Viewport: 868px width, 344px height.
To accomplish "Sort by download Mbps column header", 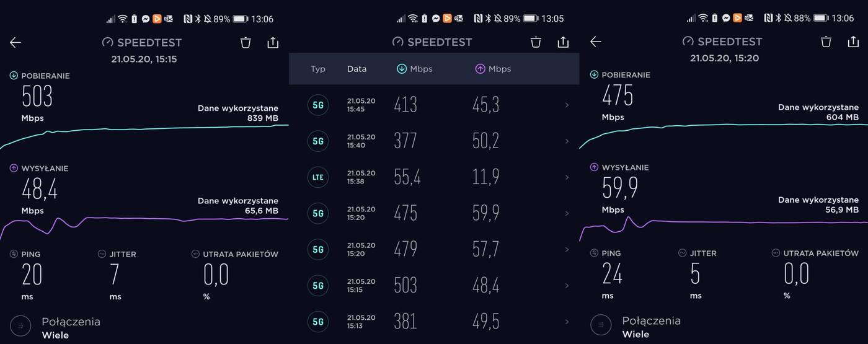I will [414, 69].
